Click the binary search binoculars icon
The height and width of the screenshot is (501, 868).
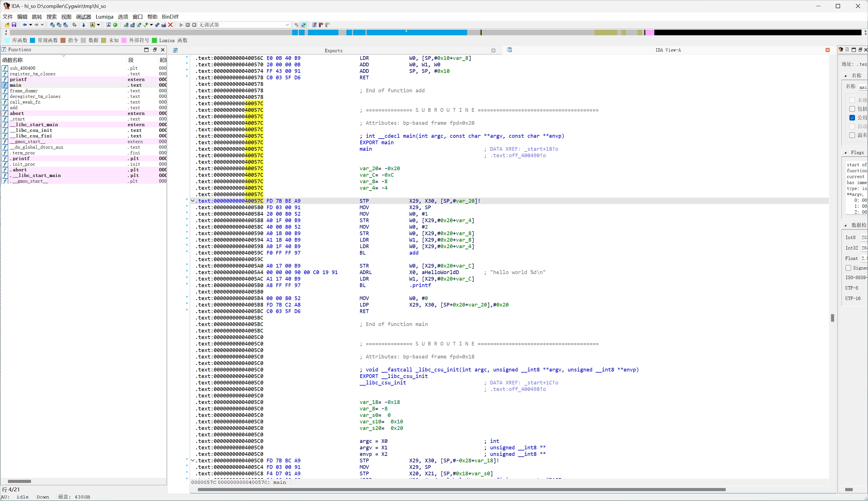65,25
